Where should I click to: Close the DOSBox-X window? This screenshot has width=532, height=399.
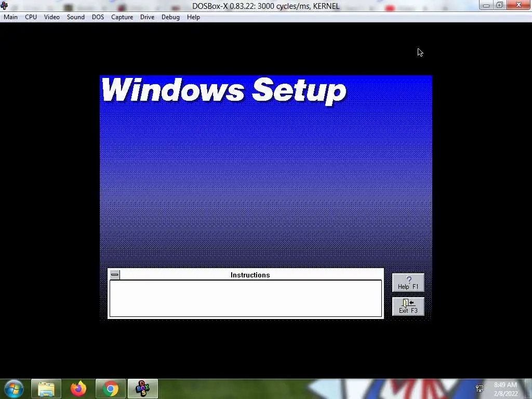click(519, 5)
